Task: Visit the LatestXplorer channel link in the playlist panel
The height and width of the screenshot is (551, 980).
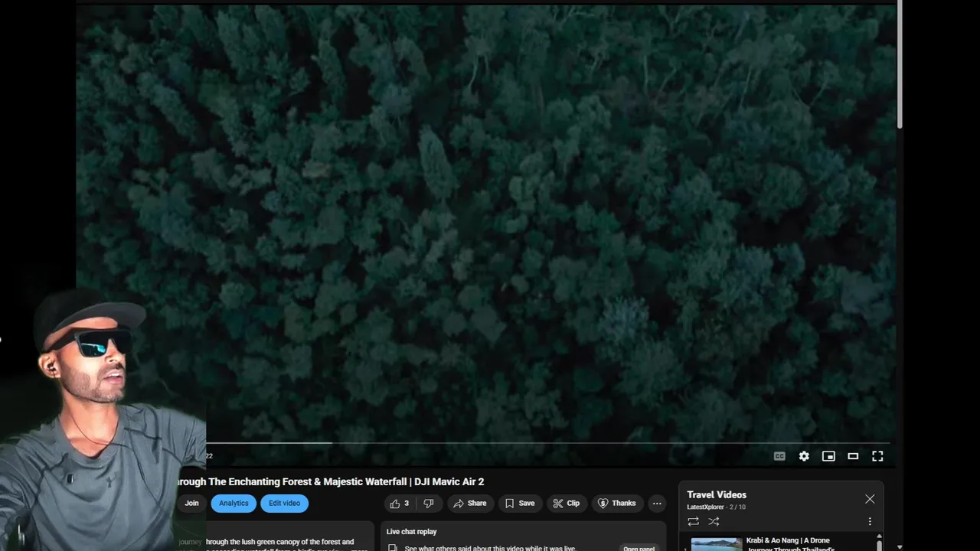Action: [705, 507]
